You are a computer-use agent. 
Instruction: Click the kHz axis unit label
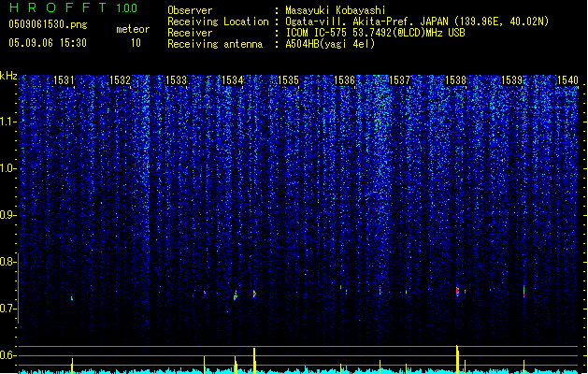point(8,76)
